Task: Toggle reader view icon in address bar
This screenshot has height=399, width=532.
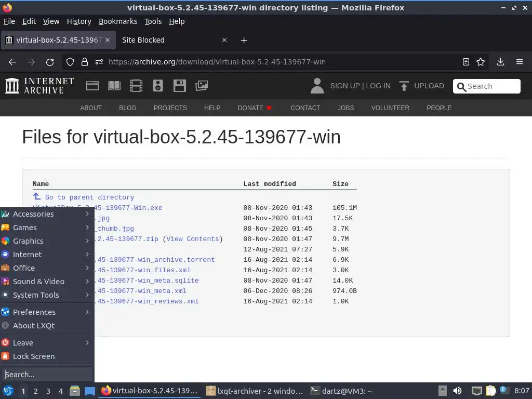Action: click(x=466, y=62)
